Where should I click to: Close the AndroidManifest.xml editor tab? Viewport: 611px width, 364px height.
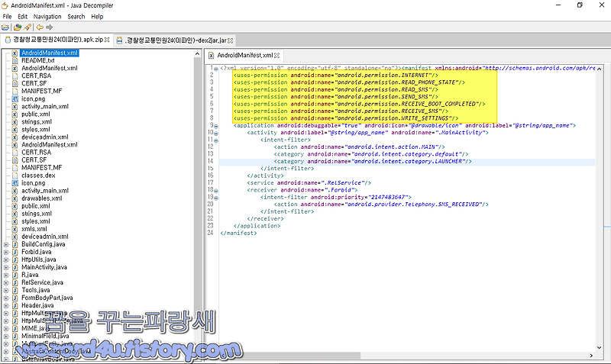pyautogui.click(x=277, y=55)
